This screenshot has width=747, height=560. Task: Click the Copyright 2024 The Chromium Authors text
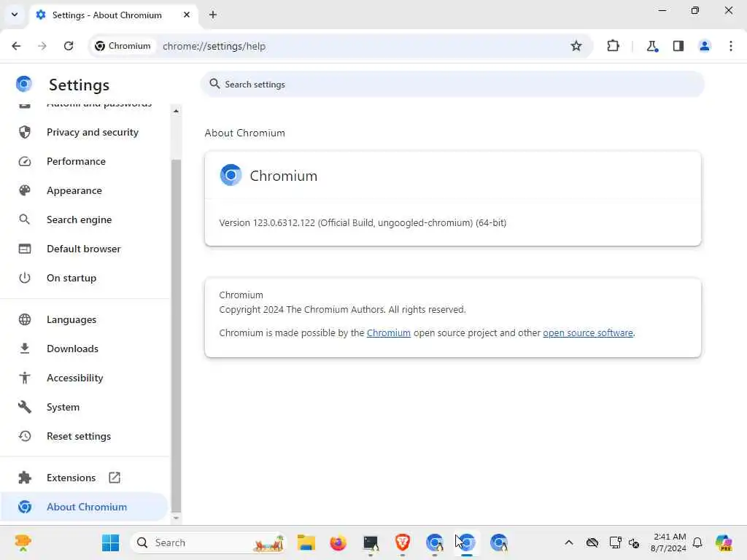pos(343,309)
